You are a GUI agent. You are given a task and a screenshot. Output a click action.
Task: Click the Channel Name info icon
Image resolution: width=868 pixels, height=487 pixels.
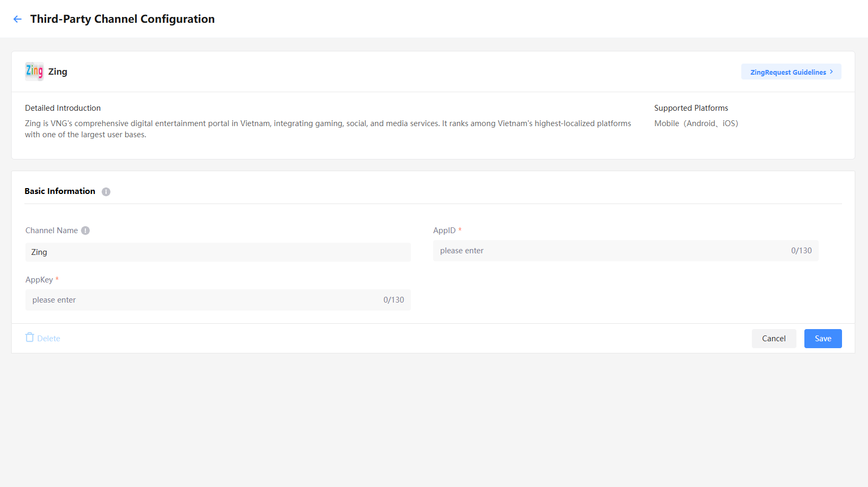[85, 231]
